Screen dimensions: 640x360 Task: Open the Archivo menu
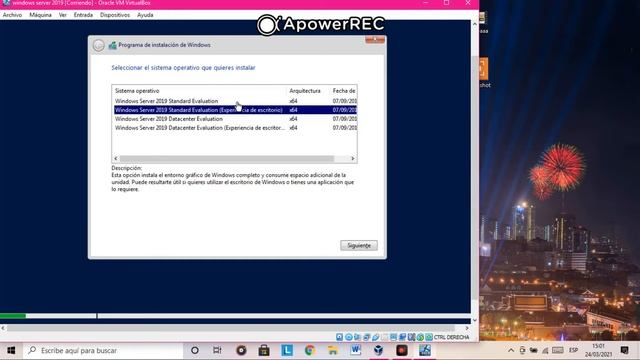point(12,15)
